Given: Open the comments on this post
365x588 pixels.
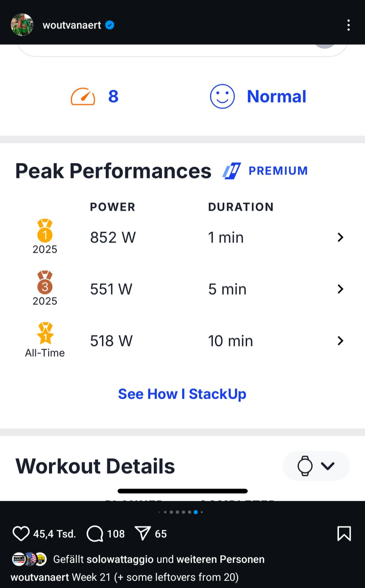Looking at the screenshot, I should coord(95,534).
